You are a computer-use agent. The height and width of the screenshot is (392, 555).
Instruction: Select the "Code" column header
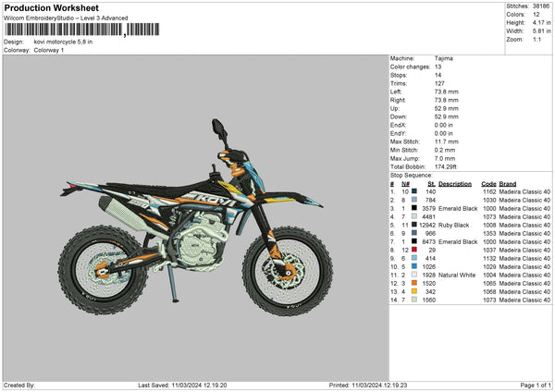point(488,184)
